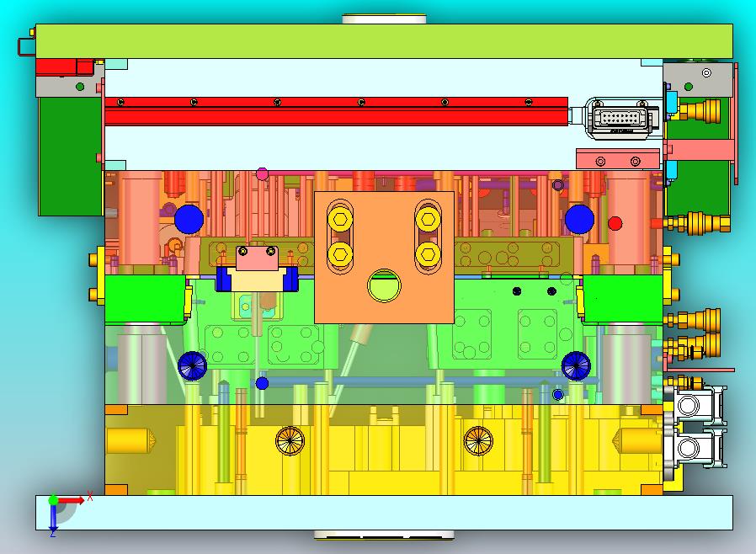Pick the multi-pin electrical connector

[622, 119]
